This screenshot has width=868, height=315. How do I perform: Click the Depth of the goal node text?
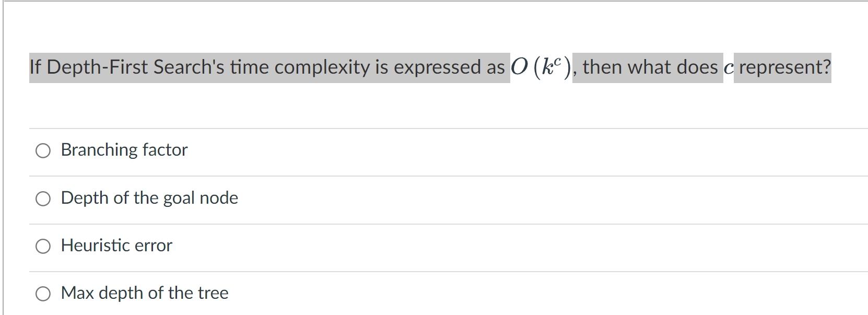click(x=149, y=198)
